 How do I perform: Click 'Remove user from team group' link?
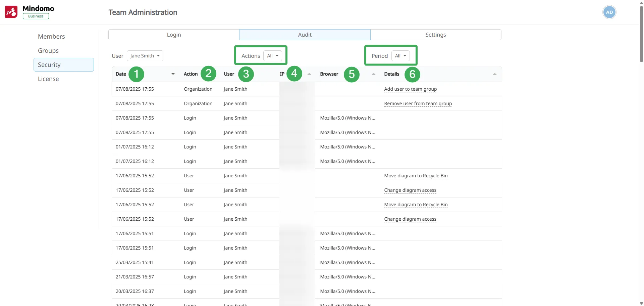coord(418,103)
